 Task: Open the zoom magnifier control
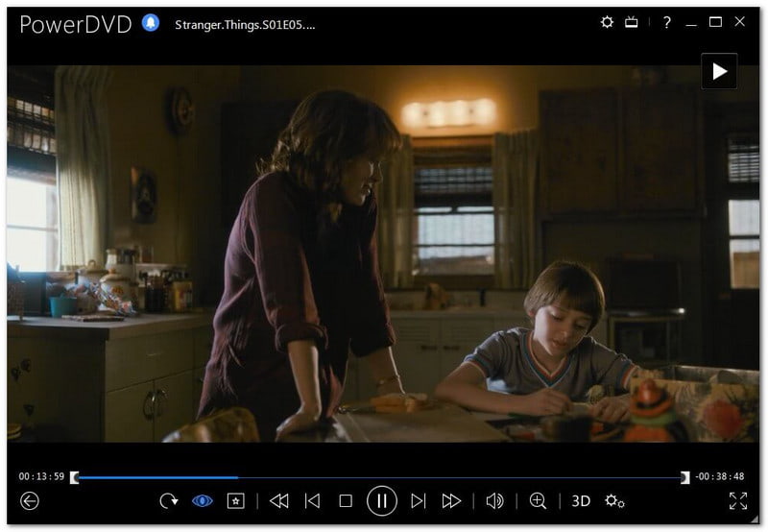click(x=539, y=500)
